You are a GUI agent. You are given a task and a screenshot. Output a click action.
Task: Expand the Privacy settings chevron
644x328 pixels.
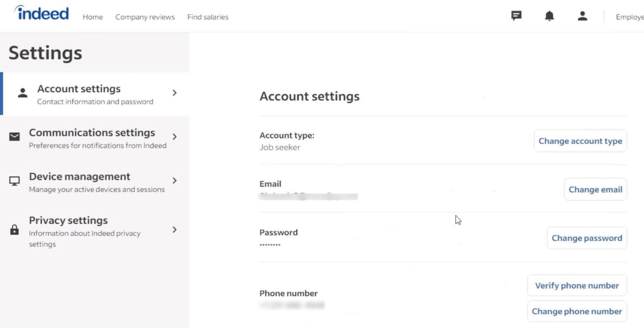175,230
